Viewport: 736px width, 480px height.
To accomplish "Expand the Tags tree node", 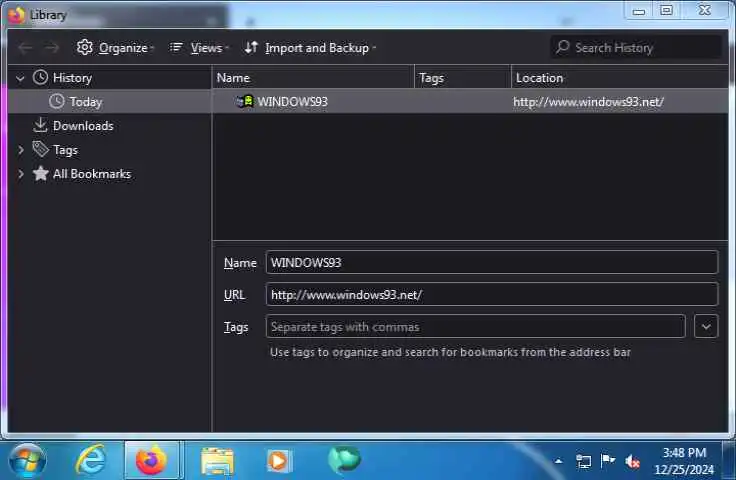I will 21,150.
